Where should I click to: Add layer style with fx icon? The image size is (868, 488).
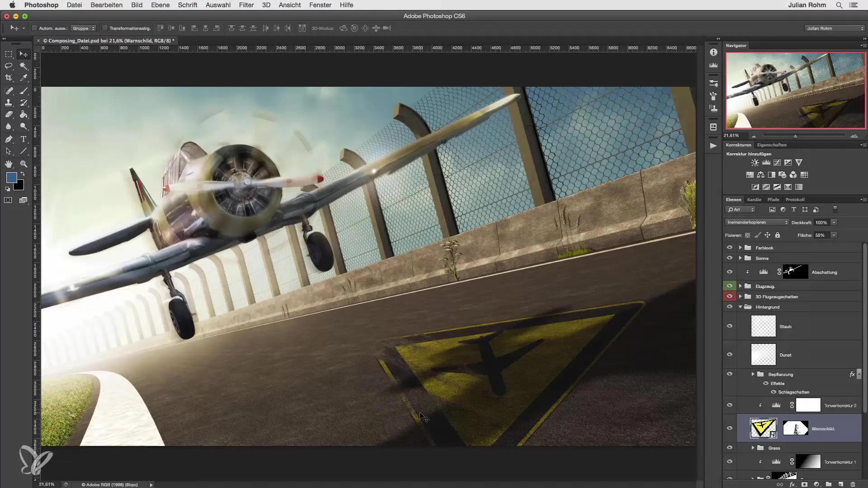click(792, 484)
